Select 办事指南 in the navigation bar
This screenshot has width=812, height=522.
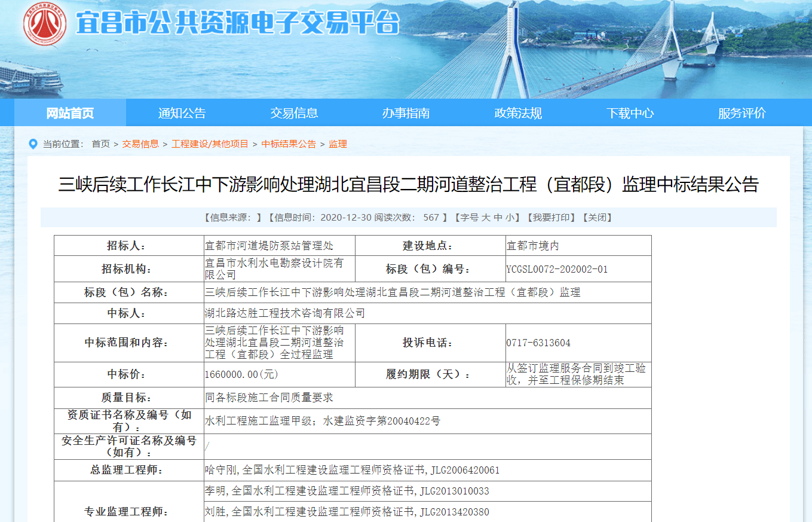406,113
